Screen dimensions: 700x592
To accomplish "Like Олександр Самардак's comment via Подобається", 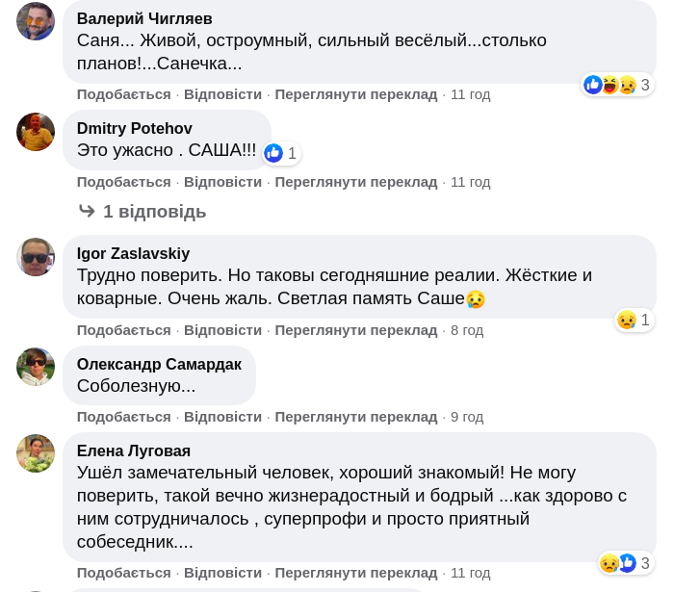I will 123,417.
